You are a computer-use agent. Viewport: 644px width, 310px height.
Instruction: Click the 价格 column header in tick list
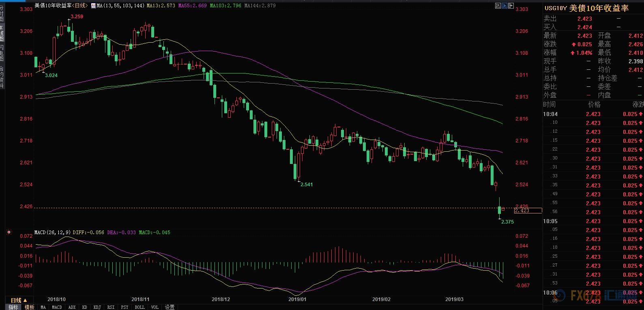click(x=594, y=104)
